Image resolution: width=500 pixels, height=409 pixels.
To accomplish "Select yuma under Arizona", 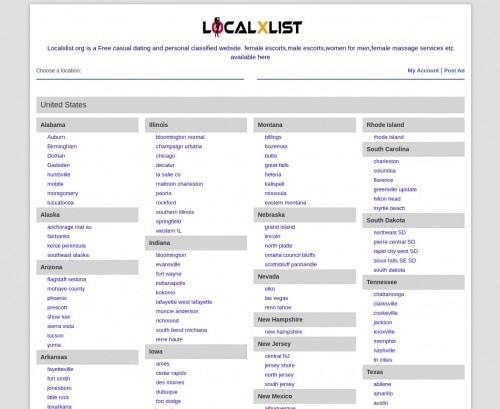I will (x=54, y=345).
